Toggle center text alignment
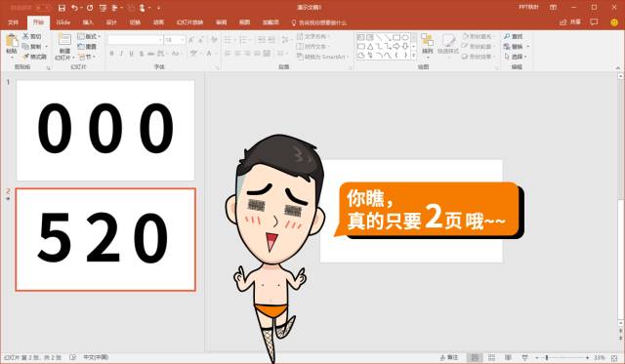The width and height of the screenshot is (625, 364). click(x=237, y=54)
